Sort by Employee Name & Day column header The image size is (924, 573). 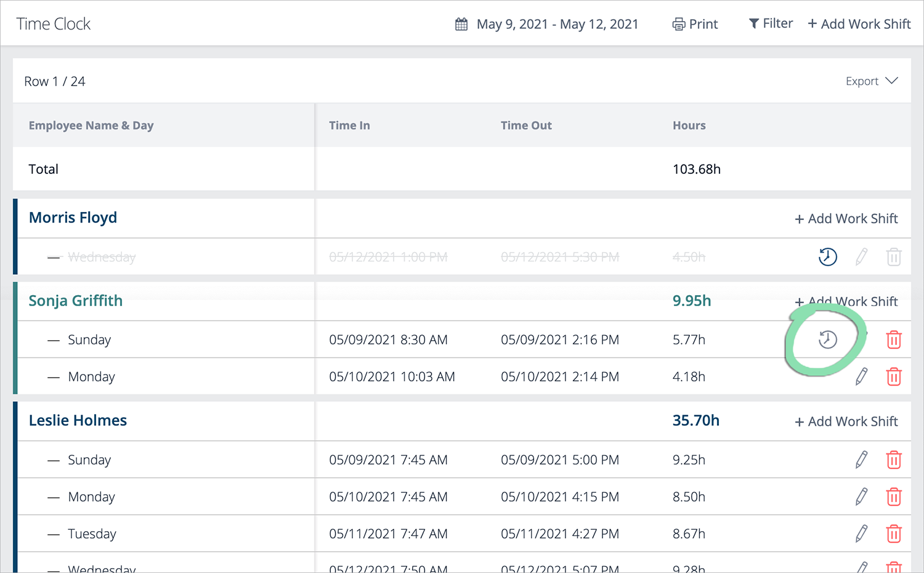click(x=91, y=126)
